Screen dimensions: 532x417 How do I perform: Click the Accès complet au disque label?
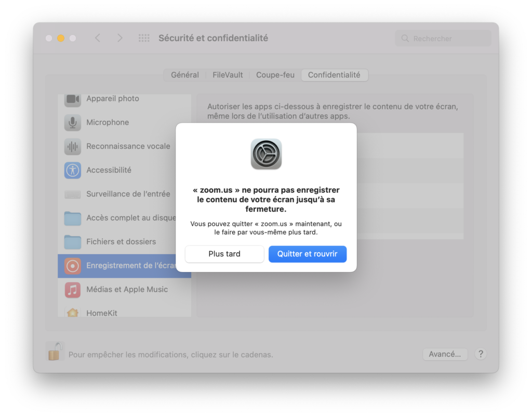click(131, 218)
